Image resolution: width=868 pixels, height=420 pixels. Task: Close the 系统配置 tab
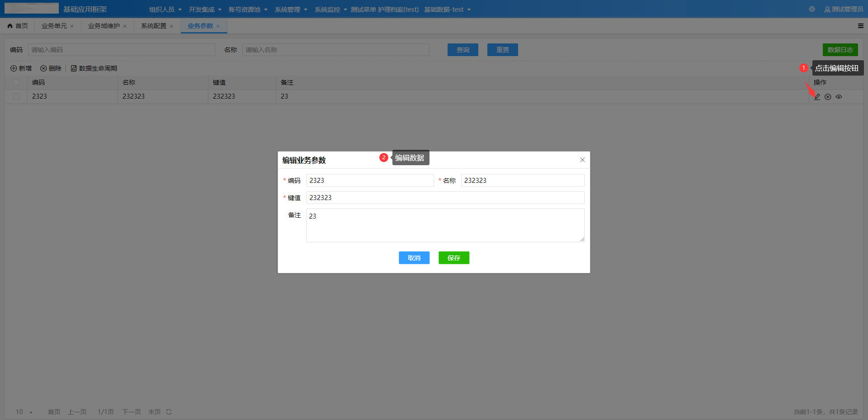[171, 26]
